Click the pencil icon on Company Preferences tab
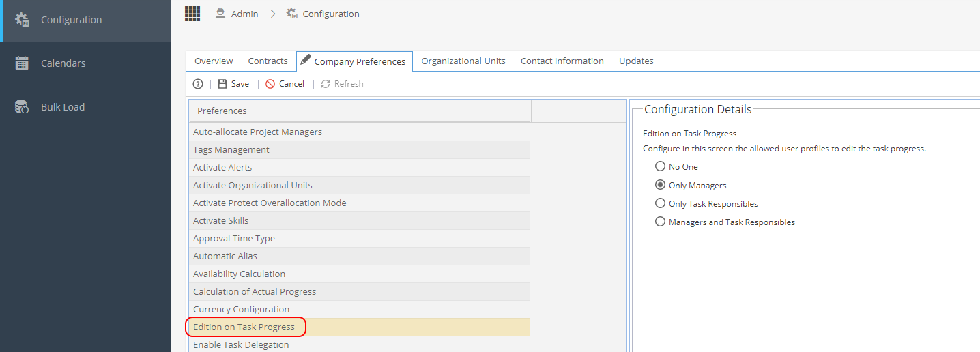The width and height of the screenshot is (980, 352). click(306, 59)
